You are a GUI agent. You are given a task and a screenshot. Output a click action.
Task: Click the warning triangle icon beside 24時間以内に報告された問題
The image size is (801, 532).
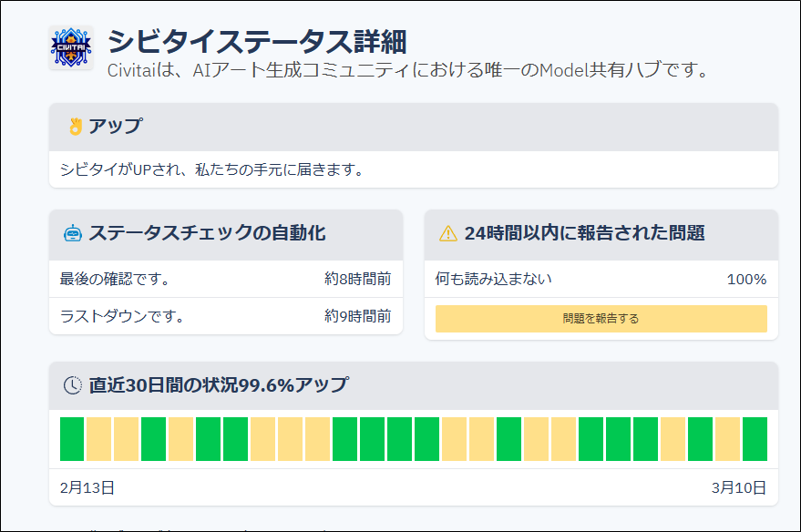click(x=448, y=233)
